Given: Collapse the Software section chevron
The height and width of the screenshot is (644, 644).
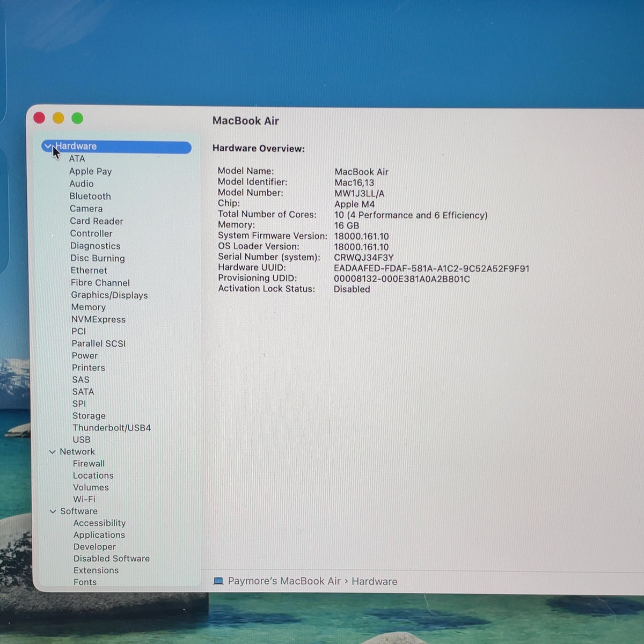Looking at the screenshot, I should click(x=53, y=511).
